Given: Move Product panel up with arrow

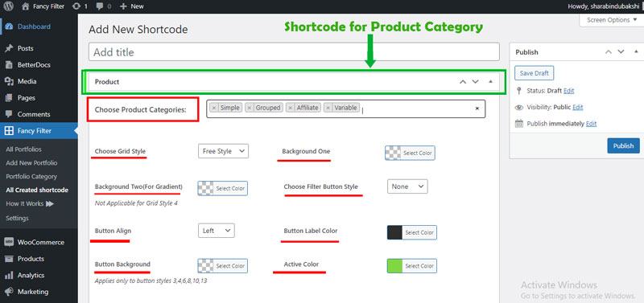Looking at the screenshot, I should click(x=463, y=82).
